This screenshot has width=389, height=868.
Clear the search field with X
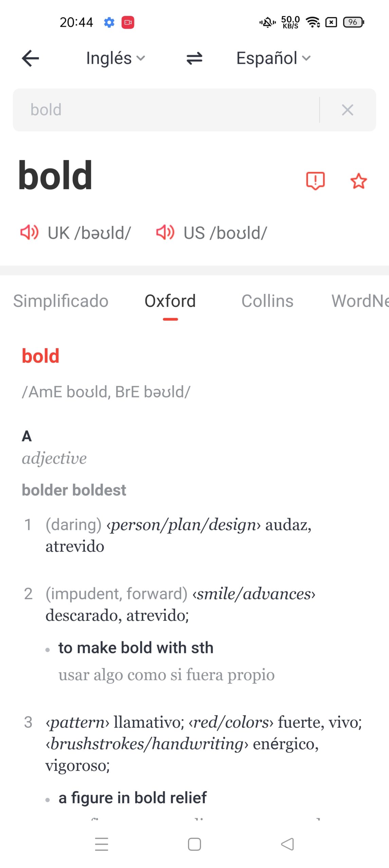pyautogui.click(x=347, y=110)
